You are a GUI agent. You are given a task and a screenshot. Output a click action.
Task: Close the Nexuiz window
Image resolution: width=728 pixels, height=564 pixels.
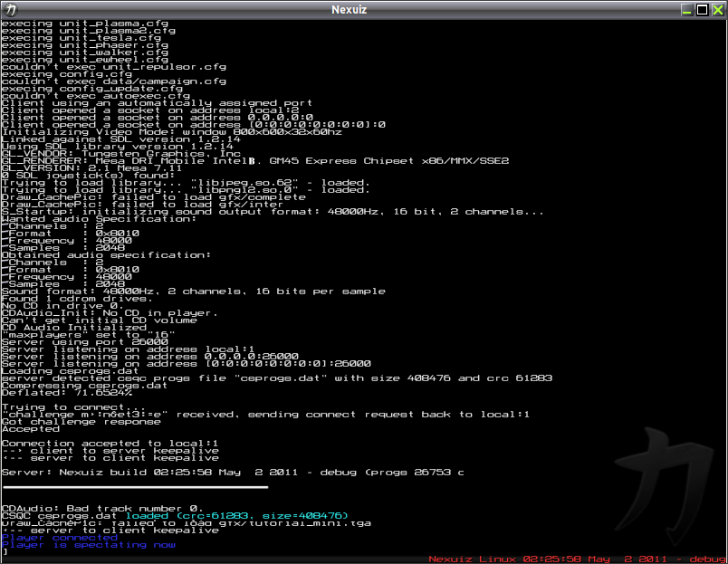pos(718,10)
